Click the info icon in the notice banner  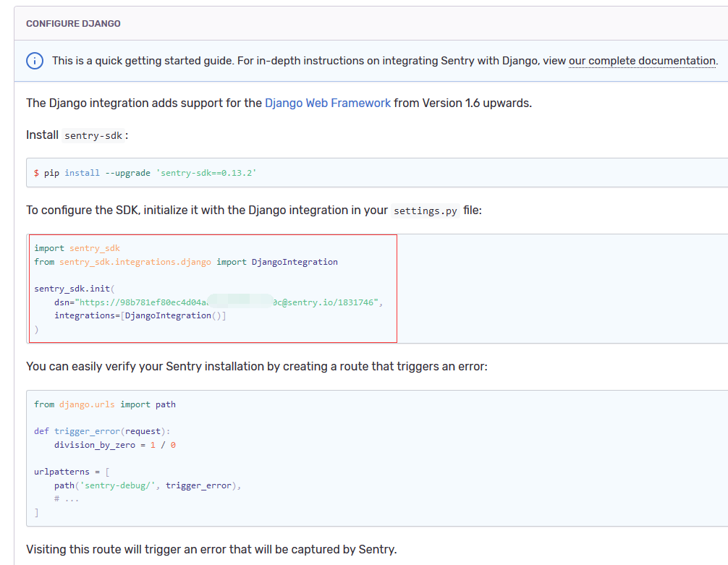pyautogui.click(x=35, y=61)
